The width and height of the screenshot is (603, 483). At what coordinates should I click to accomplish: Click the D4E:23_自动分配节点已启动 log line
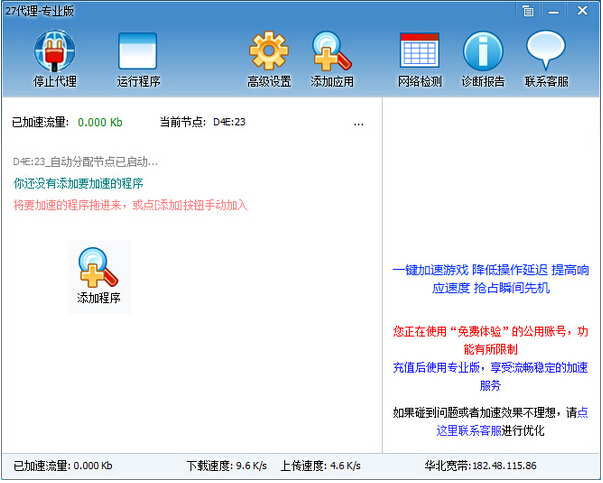[x=85, y=162]
